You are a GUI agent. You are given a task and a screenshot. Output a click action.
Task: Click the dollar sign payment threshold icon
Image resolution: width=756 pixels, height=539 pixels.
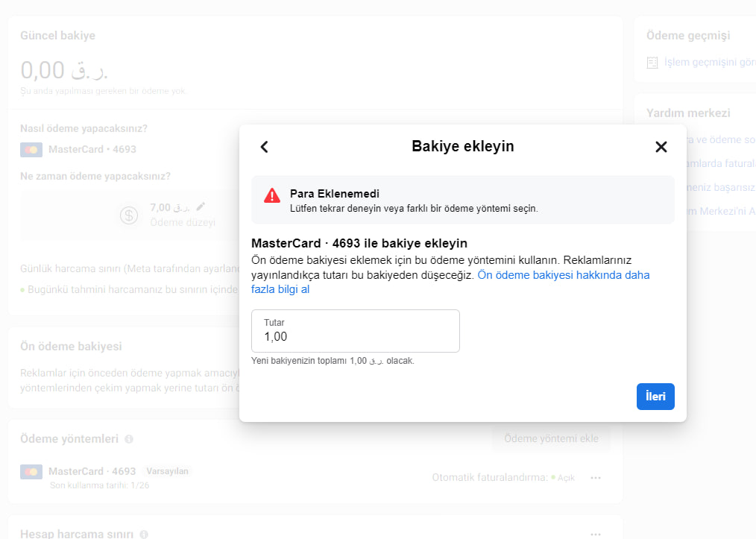[129, 215]
